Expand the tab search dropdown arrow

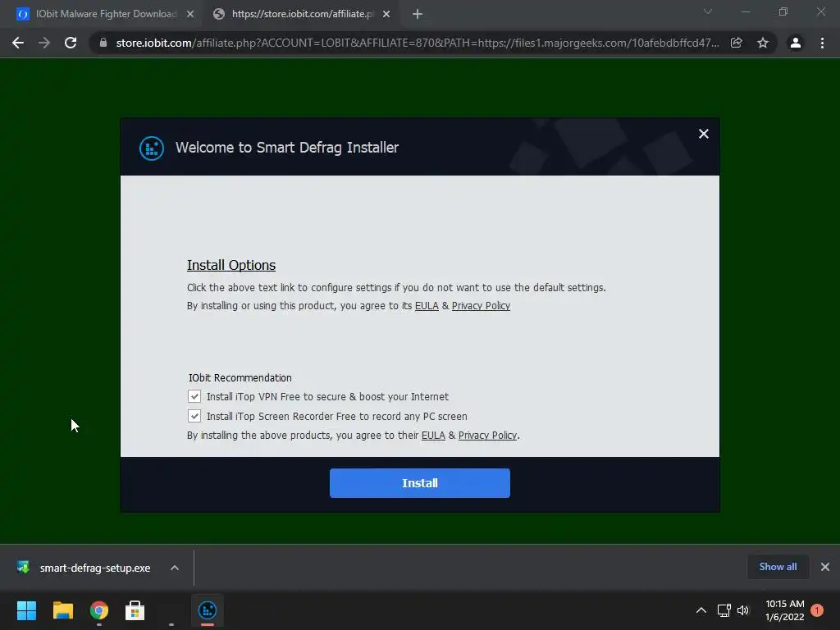click(708, 11)
